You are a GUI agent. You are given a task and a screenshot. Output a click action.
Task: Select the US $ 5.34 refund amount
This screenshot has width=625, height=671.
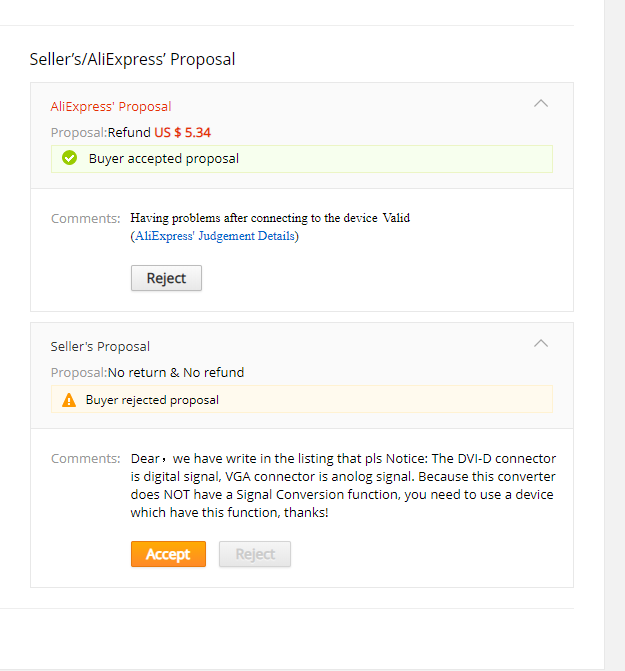183,132
